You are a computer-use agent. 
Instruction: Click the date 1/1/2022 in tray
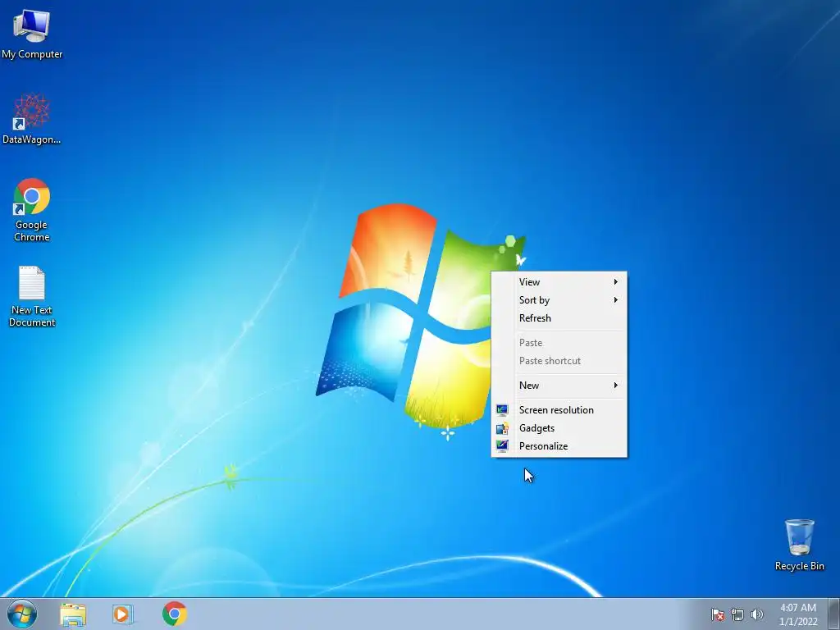coord(798,622)
